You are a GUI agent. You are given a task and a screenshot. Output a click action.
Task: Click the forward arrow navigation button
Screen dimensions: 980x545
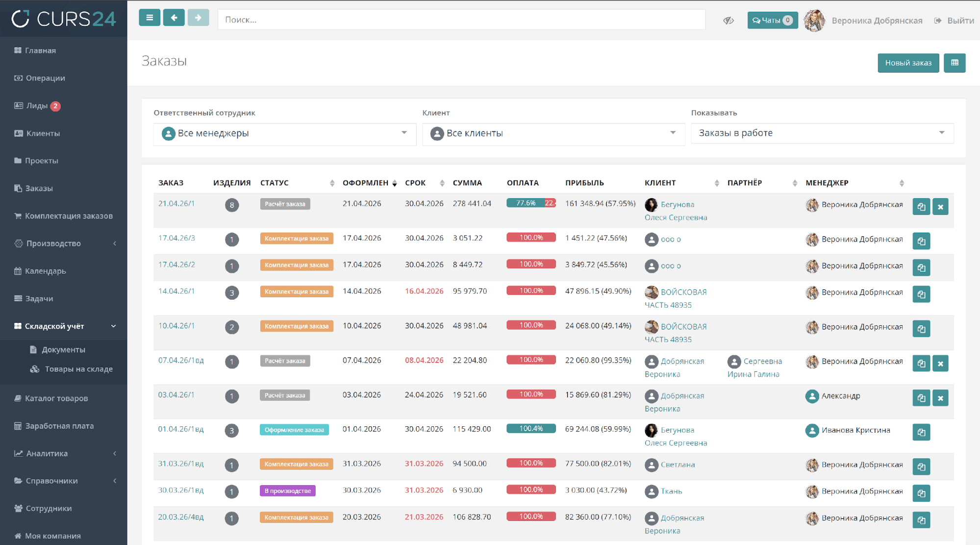point(198,18)
